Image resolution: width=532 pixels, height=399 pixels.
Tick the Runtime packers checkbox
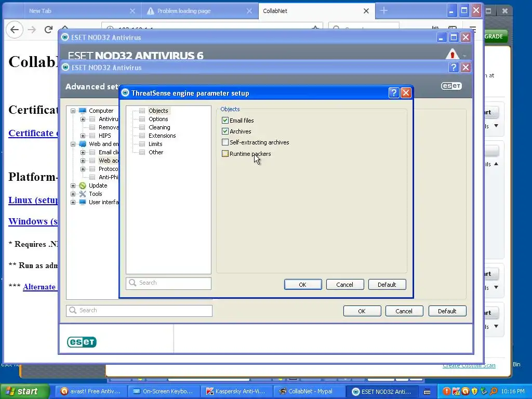[225, 153]
